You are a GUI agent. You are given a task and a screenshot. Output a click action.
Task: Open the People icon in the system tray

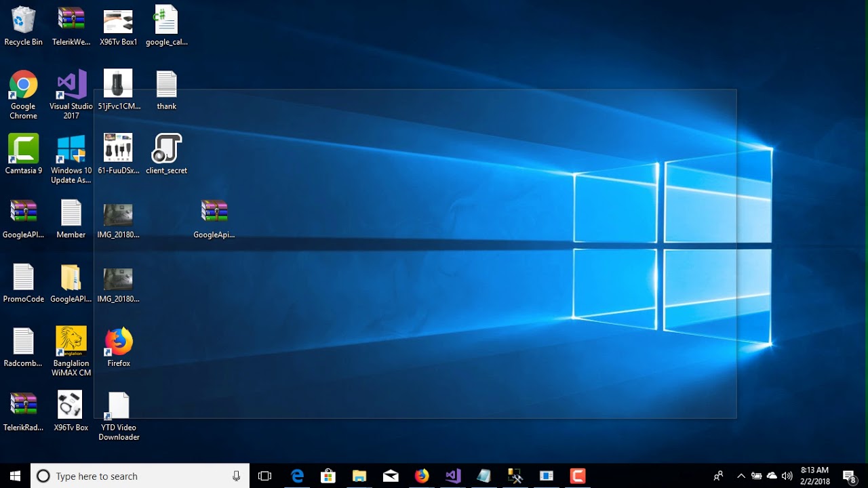(x=718, y=476)
